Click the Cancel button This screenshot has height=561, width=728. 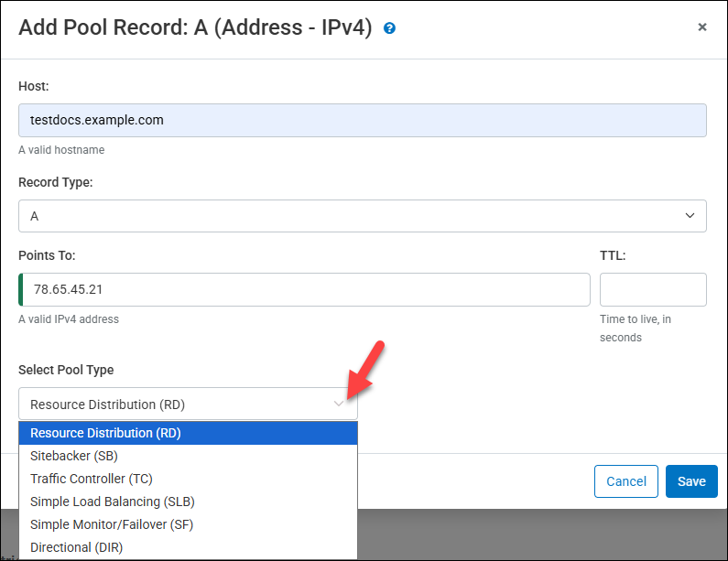(x=625, y=481)
